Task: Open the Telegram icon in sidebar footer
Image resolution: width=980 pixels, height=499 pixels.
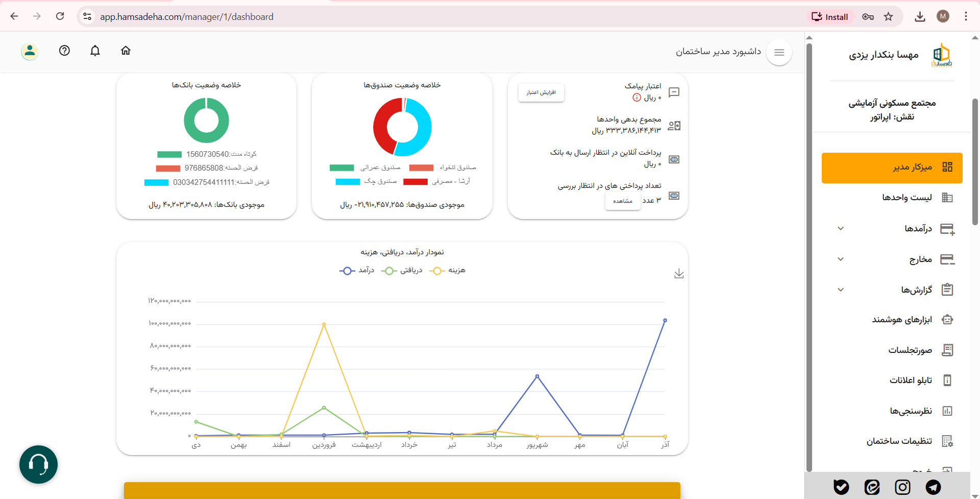Action: tap(933, 487)
